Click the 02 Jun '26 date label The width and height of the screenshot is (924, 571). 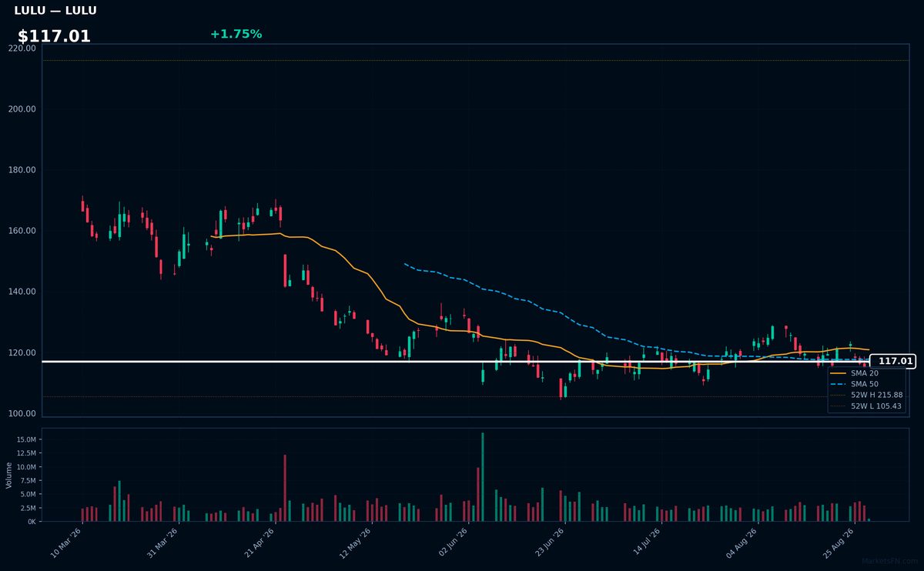[451, 542]
